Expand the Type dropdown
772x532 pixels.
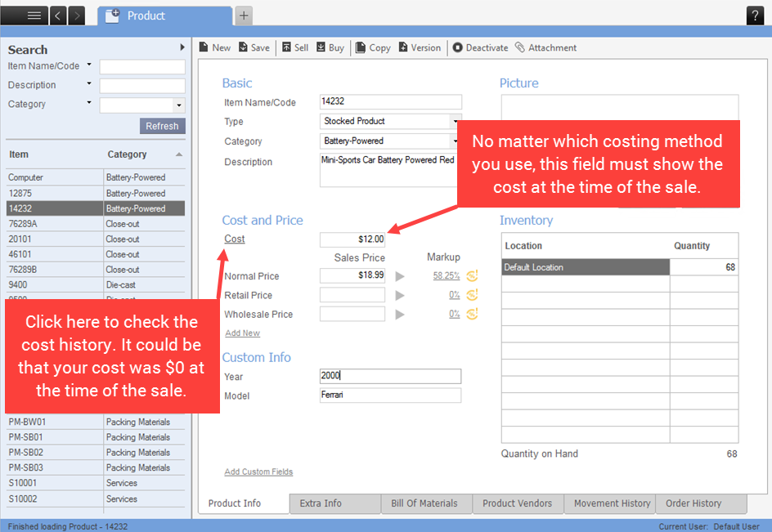tap(456, 122)
